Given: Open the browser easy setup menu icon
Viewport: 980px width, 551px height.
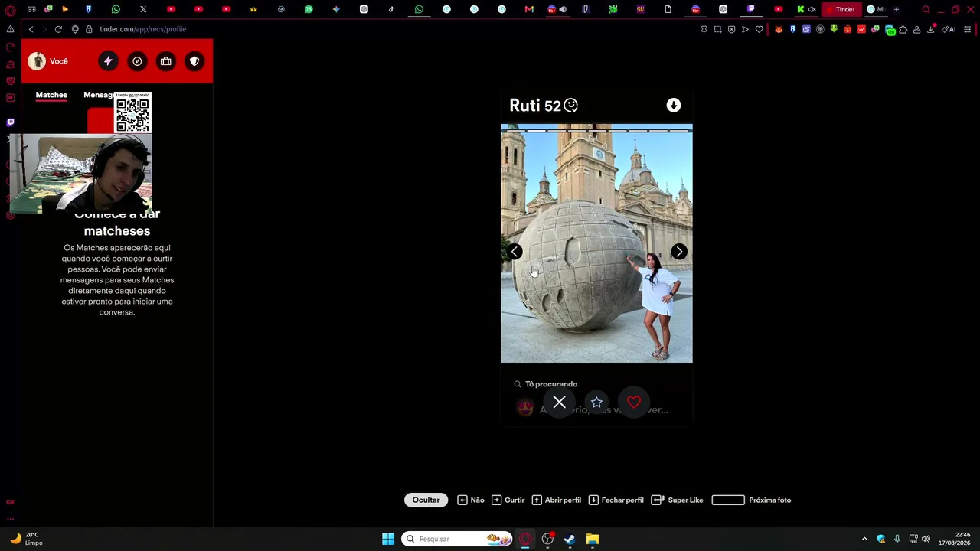Looking at the screenshot, I should click(968, 29).
